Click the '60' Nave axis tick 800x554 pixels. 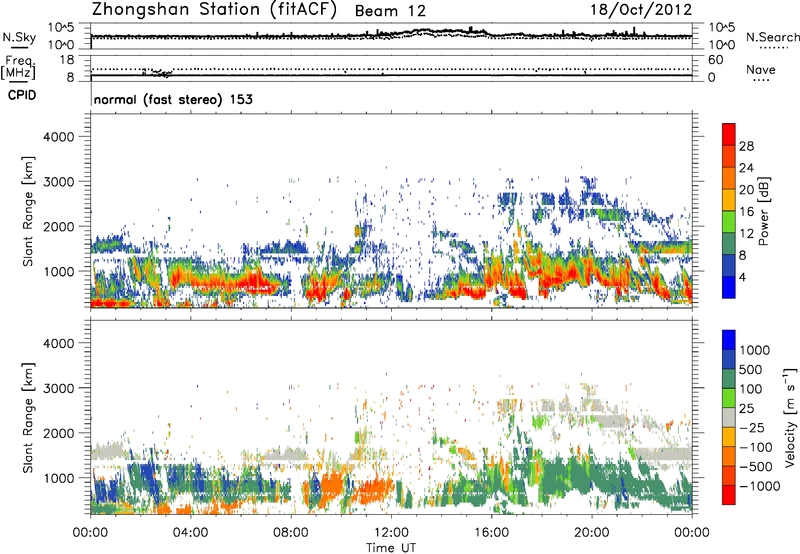715,60
